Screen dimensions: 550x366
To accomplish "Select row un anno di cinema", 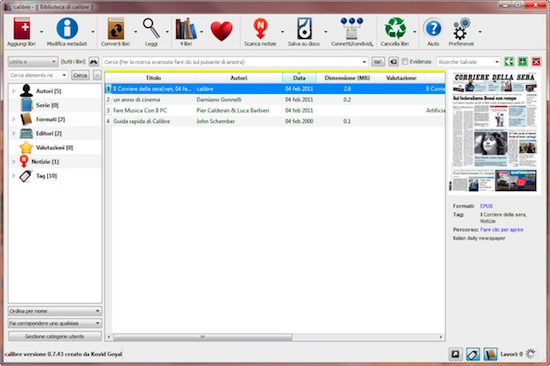I will [x=275, y=100].
